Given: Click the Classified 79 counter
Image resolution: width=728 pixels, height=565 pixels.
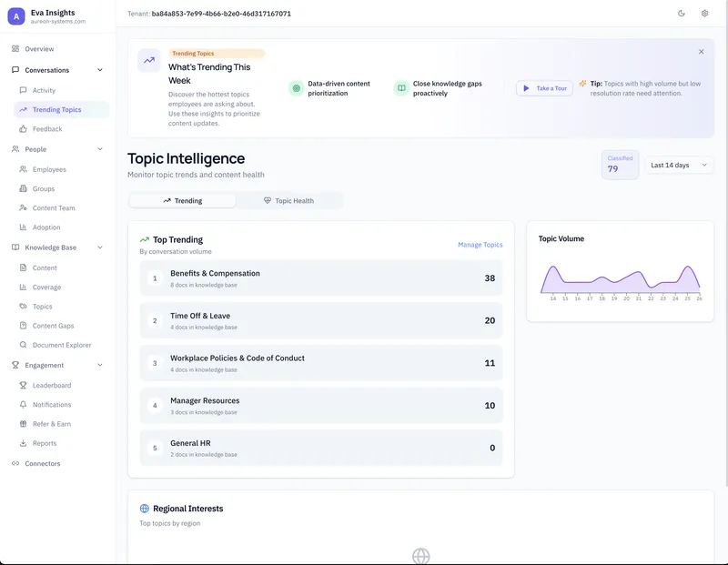Looking at the screenshot, I should click(620, 165).
